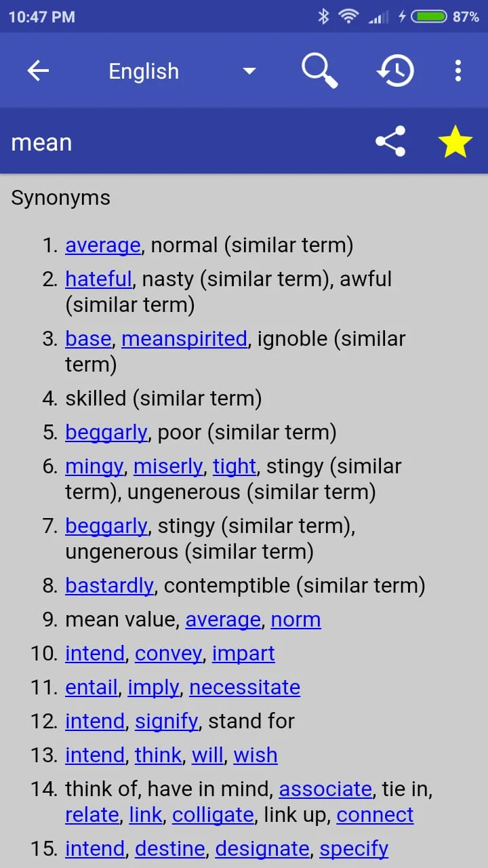Open search history clock icon
Image resolution: width=488 pixels, height=868 pixels.
pyautogui.click(x=395, y=70)
